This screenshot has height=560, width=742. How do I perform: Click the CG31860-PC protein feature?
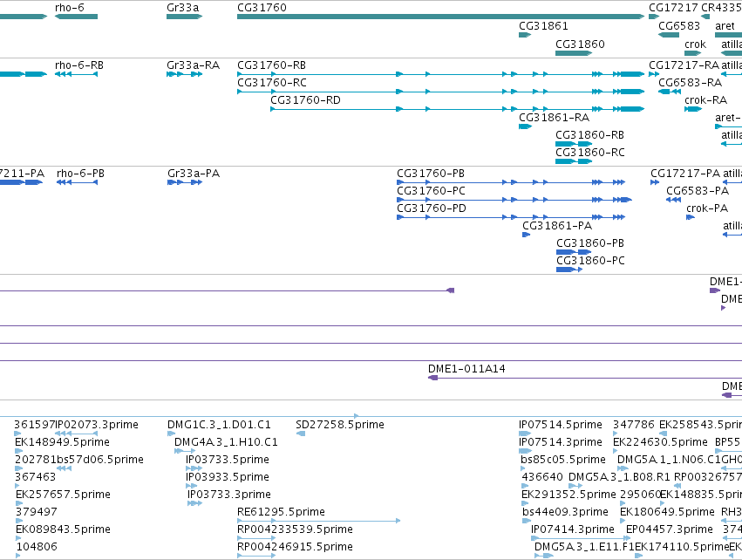569,270
